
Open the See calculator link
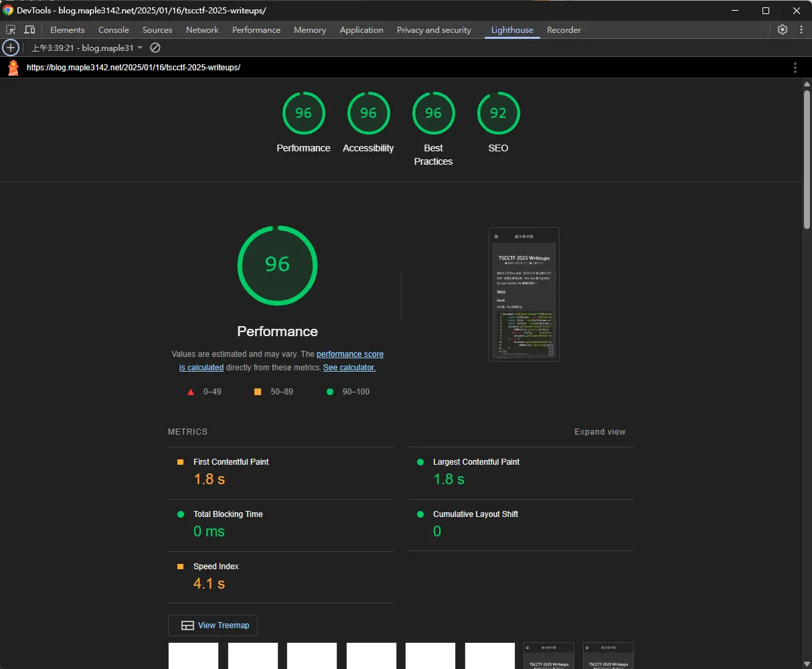click(349, 368)
